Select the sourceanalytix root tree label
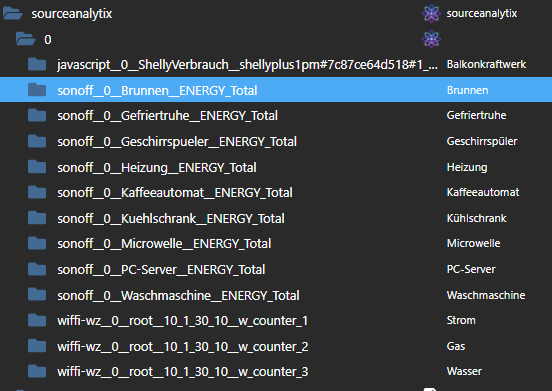This screenshot has height=391, width=552. tap(72, 14)
